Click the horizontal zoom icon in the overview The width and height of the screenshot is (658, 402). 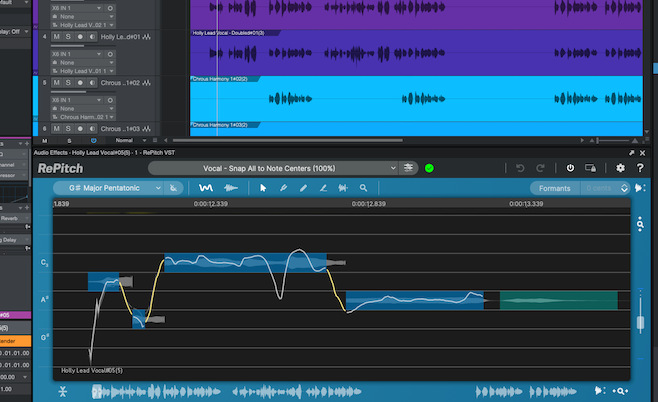620,391
